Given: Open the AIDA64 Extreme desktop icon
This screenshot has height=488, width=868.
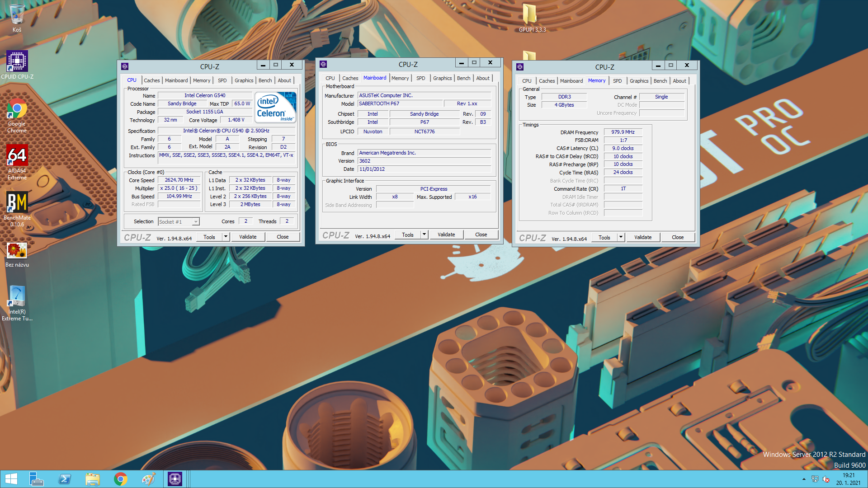Looking at the screenshot, I should [17, 163].
